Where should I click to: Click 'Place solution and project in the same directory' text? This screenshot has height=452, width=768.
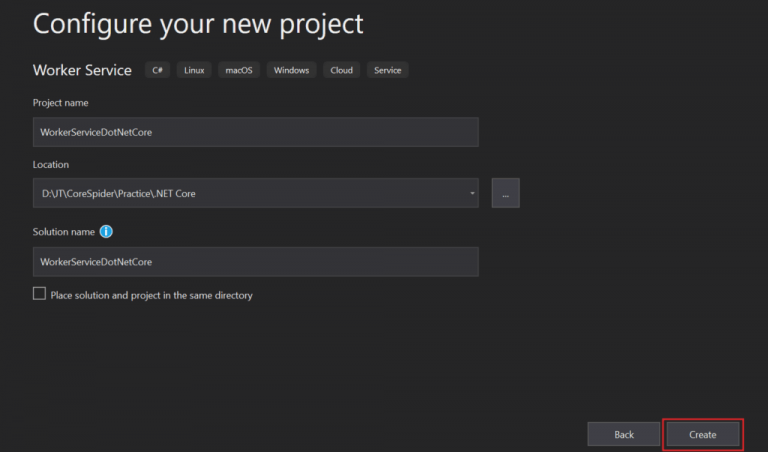[151, 295]
